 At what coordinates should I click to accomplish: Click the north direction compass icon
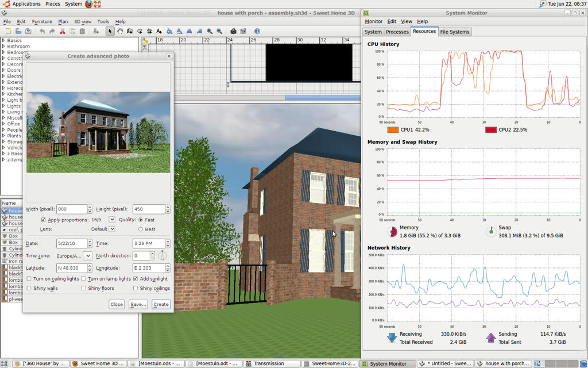tap(163, 255)
